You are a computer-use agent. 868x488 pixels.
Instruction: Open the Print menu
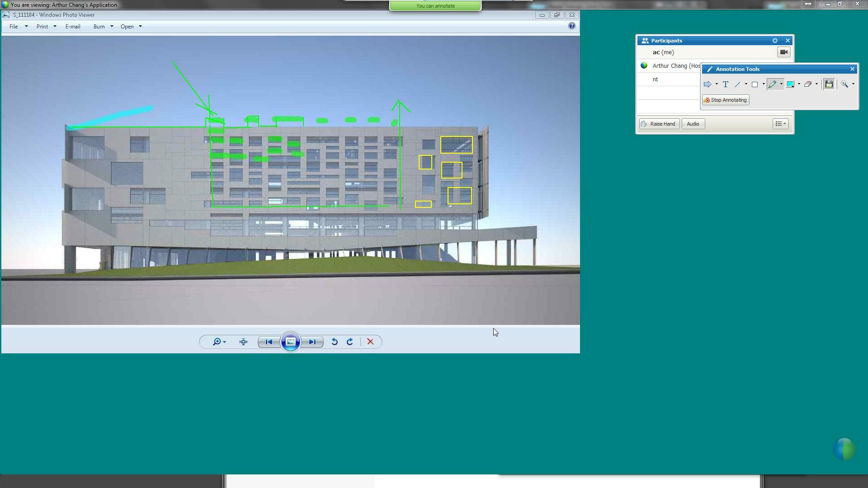pos(42,27)
